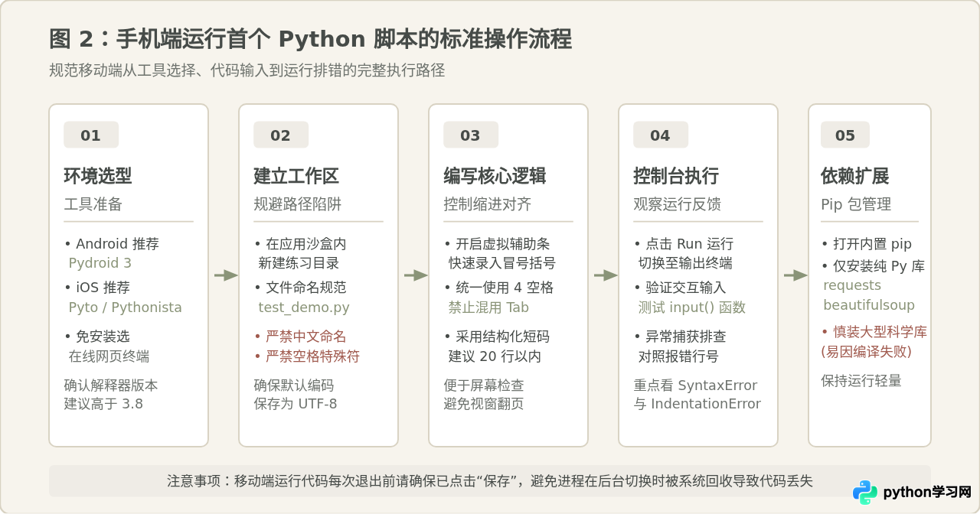Click the 编写核心逻辑 heading

495,177
